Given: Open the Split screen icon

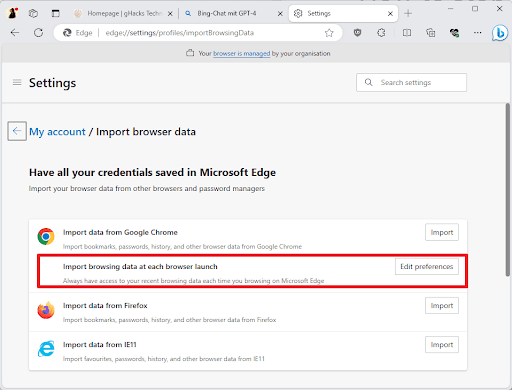Looking at the screenshot, I should (407, 33).
